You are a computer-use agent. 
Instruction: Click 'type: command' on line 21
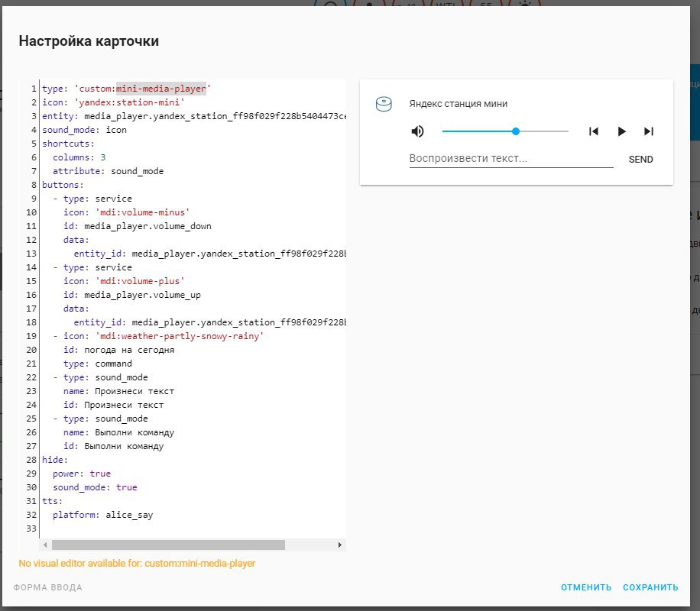pos(97,364)
